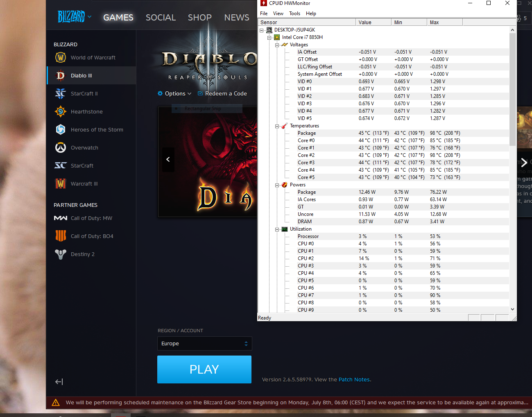Go to previous banner slide arrow

tap(168, 159)
